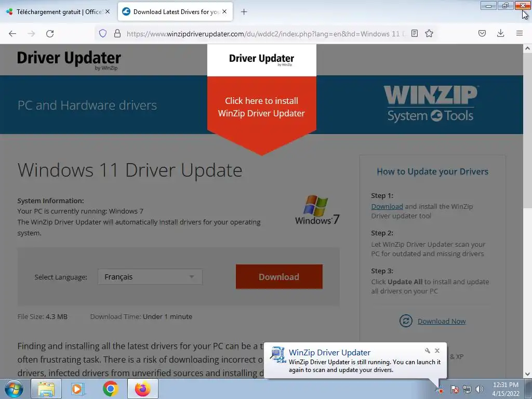Click the 'File Size: 4.3 MB' text
The height and width of the screenshot is (399, 532).
tap(43, 316)
